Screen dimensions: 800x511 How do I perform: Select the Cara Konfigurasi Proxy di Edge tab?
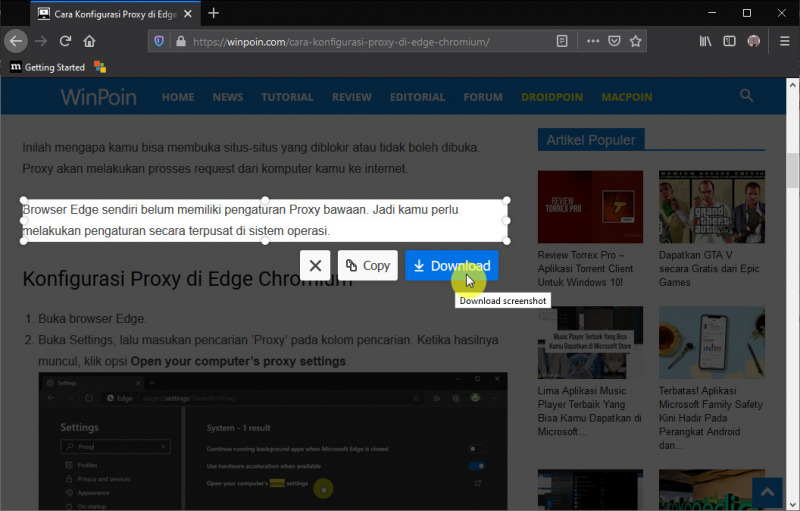(x=115, y=14)
